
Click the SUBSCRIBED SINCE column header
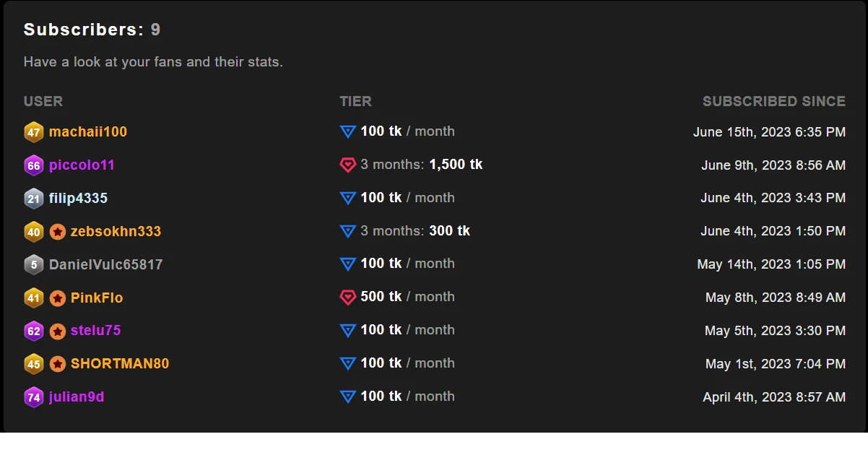tap(773, 101)
